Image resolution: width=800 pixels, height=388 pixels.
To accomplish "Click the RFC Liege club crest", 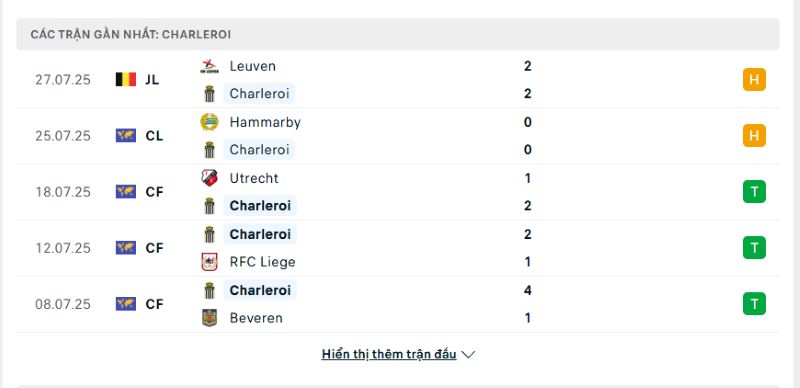I will click(x=209, y=262).
